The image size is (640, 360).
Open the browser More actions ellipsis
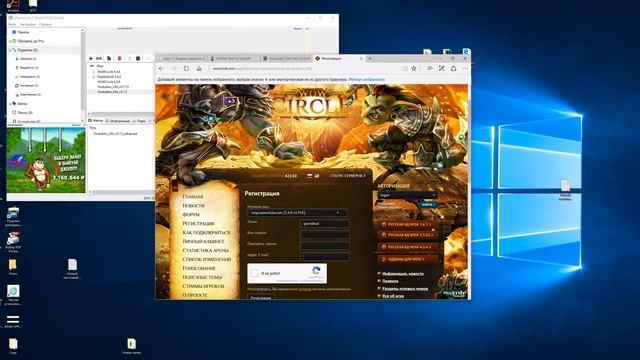click(465, 69)
